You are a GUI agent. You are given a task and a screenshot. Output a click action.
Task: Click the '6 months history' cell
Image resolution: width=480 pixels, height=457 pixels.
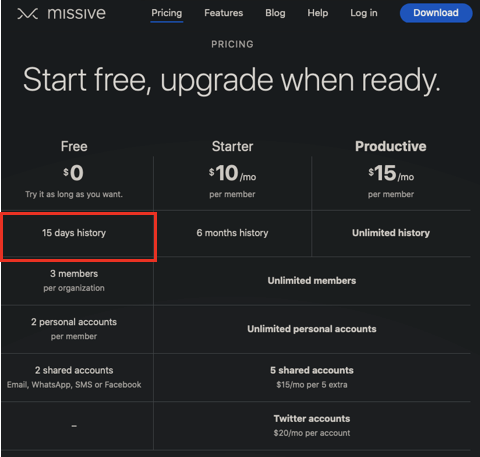tap(232, 233)
